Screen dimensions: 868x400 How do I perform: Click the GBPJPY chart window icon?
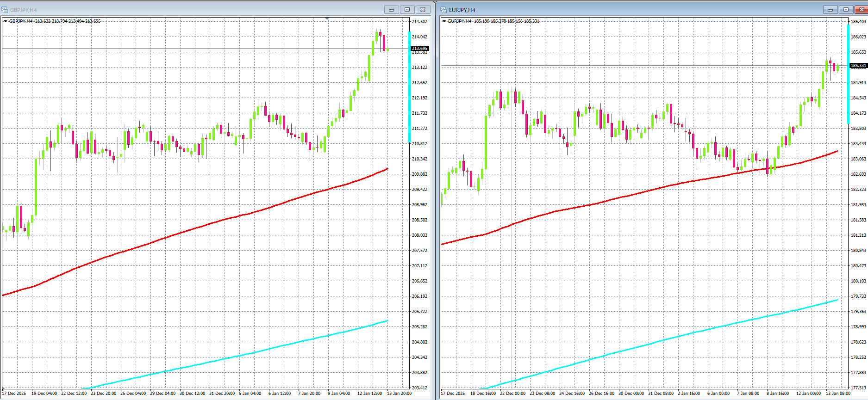[x=5, y=10]
